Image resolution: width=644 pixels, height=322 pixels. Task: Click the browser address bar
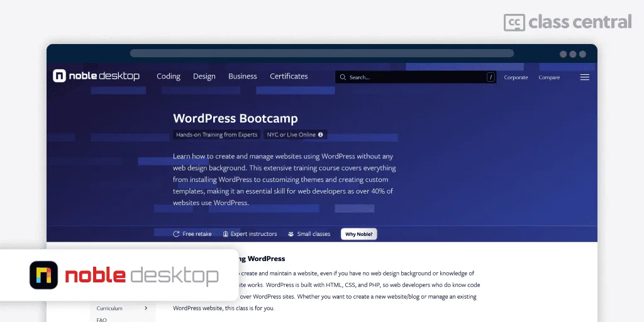pos(322,53)
